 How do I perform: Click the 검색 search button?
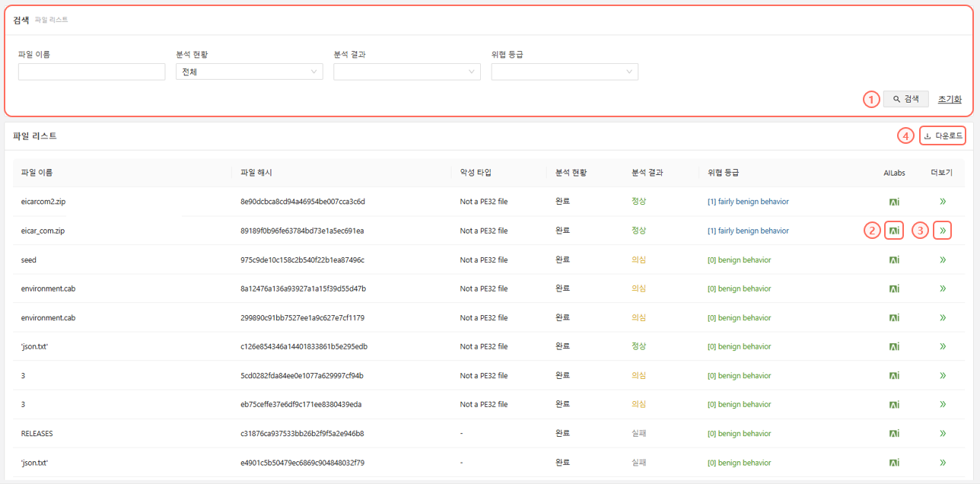905,99
